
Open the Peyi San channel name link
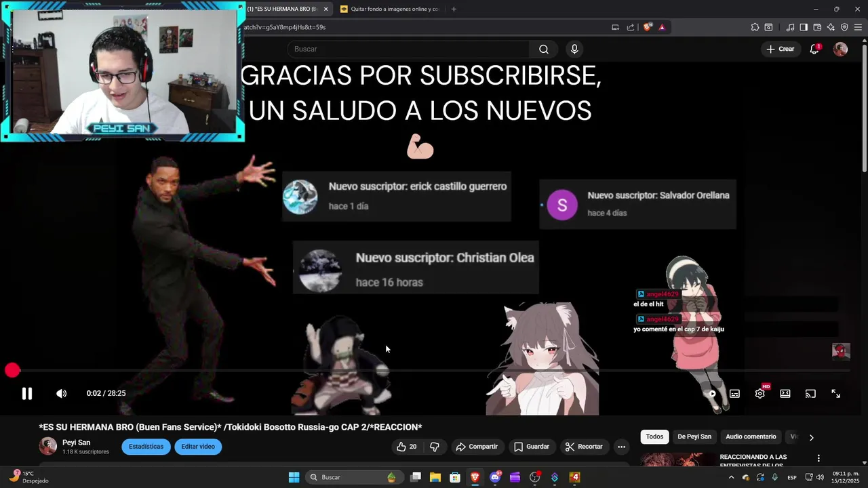coord(76,443)
